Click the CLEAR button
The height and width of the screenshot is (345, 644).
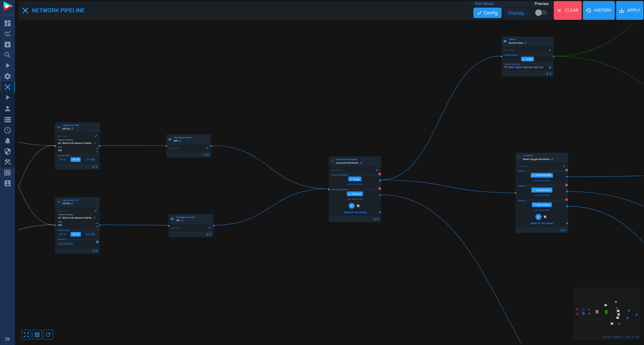[568, 10]
